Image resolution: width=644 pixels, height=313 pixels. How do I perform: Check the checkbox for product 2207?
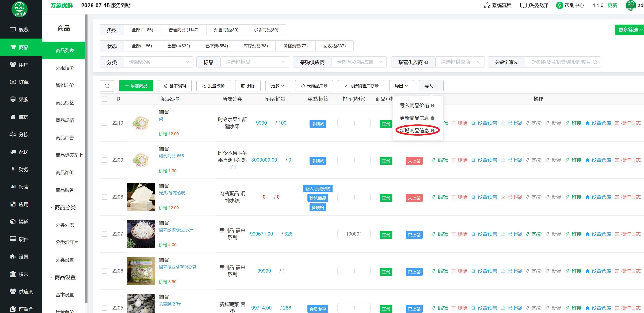click(105, 234)
